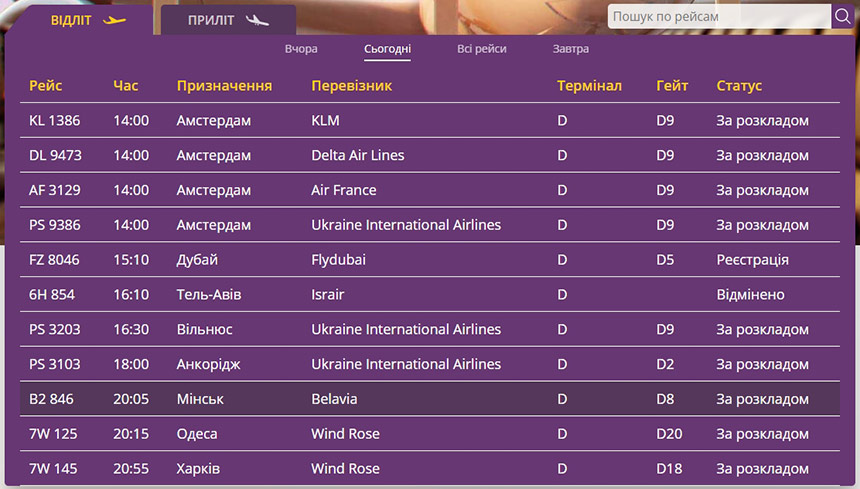Click carrier name Belavia

[x=334, y=399]
